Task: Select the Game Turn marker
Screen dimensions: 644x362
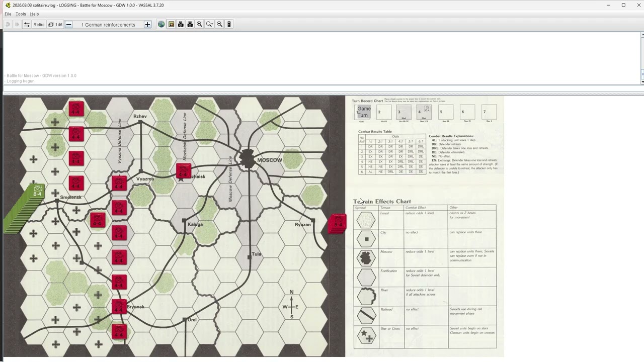Action: click(363, 112)
